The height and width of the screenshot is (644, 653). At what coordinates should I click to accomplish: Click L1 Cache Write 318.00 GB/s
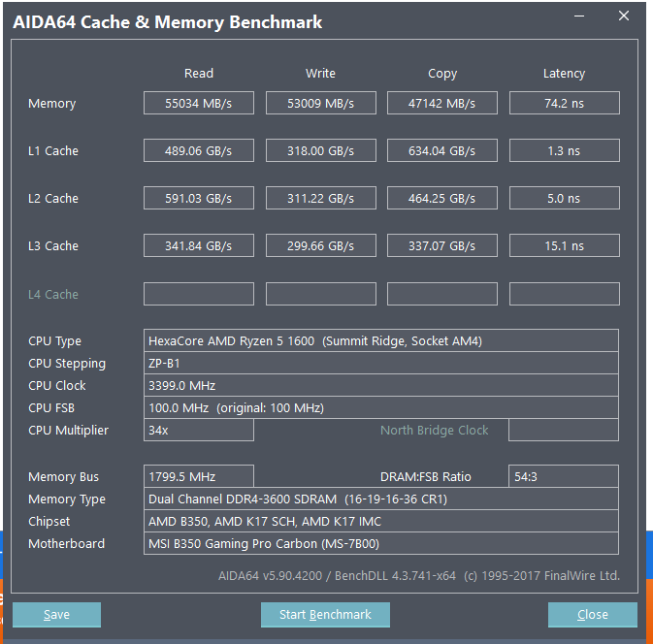(320, 150)
